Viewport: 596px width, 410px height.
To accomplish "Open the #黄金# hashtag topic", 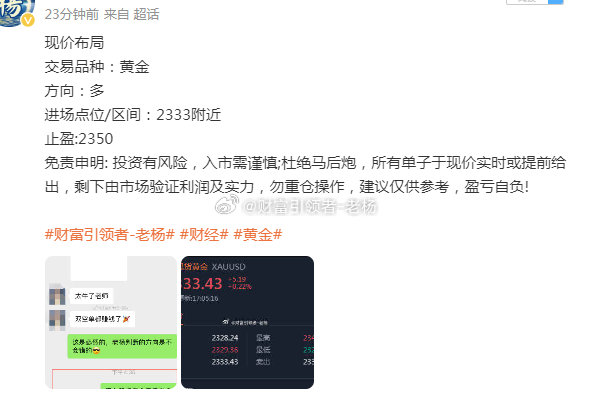I will [258, 234].
